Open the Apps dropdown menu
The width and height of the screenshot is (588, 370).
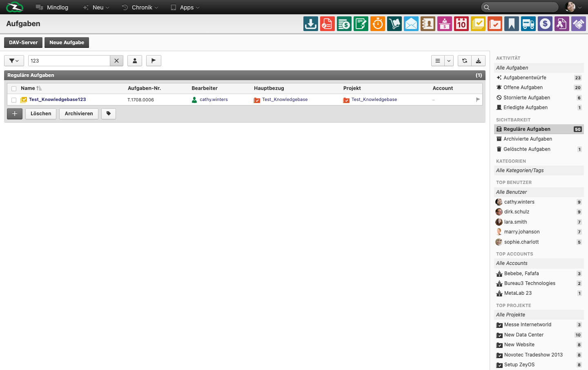(x=185, y=7)
